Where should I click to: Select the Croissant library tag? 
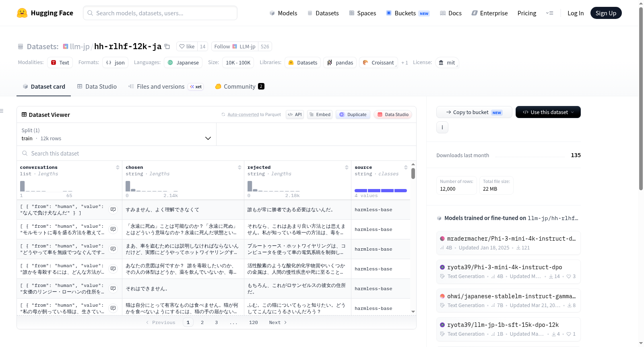[378, 62]
